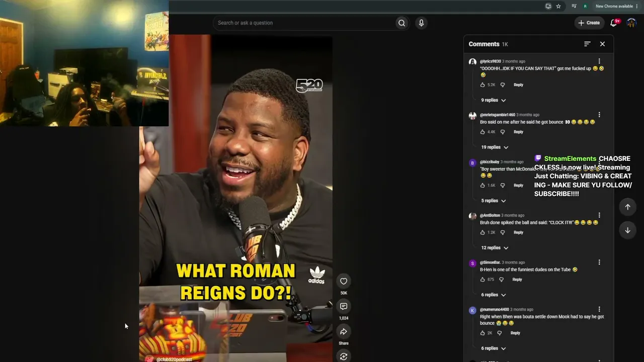
Task: Reply to @bizzibaby's comment
Action: pyautogui.click(x=518, y=186)
